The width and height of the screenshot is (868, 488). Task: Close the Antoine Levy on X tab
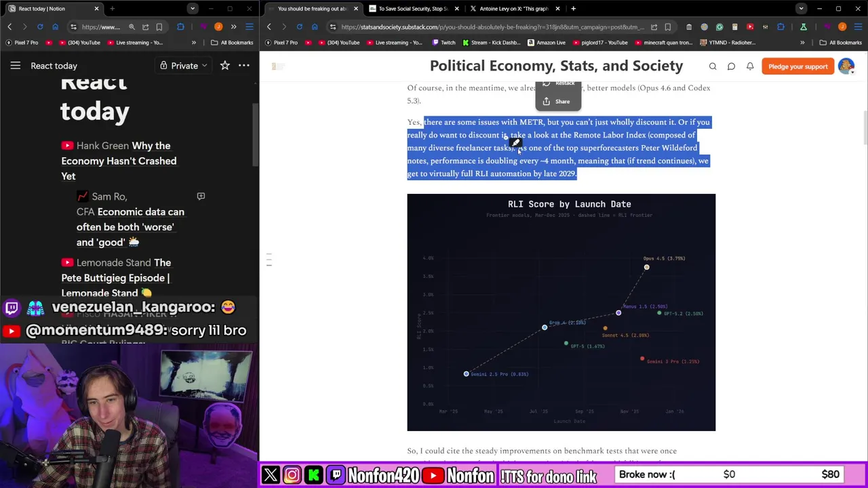pyautogui.click(x=557, y=9)
